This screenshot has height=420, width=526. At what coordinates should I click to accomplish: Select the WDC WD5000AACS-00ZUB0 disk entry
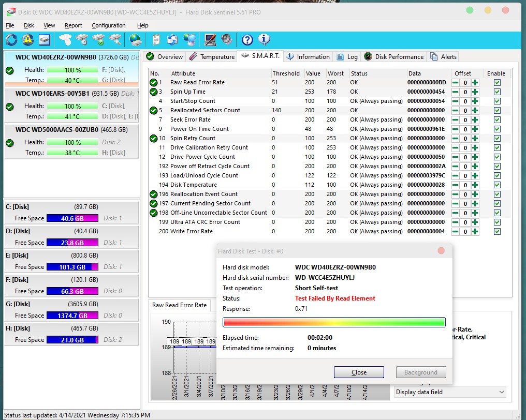point(71,142)
